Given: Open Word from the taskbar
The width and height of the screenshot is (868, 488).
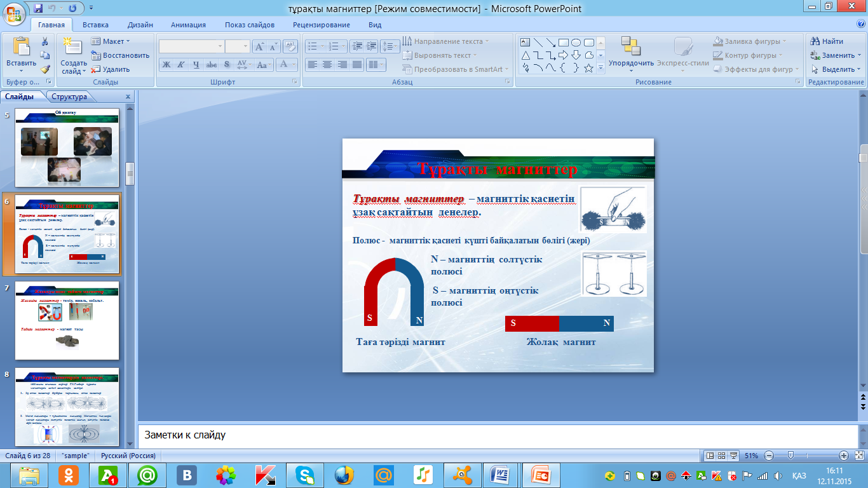Looking at the screenshot, I should click(x=501, y=475).
